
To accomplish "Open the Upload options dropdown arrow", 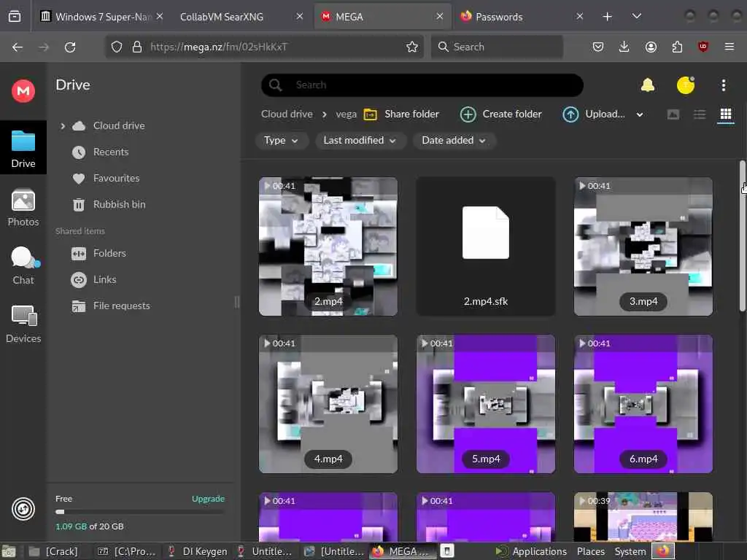I will click(x=639, y=114).
